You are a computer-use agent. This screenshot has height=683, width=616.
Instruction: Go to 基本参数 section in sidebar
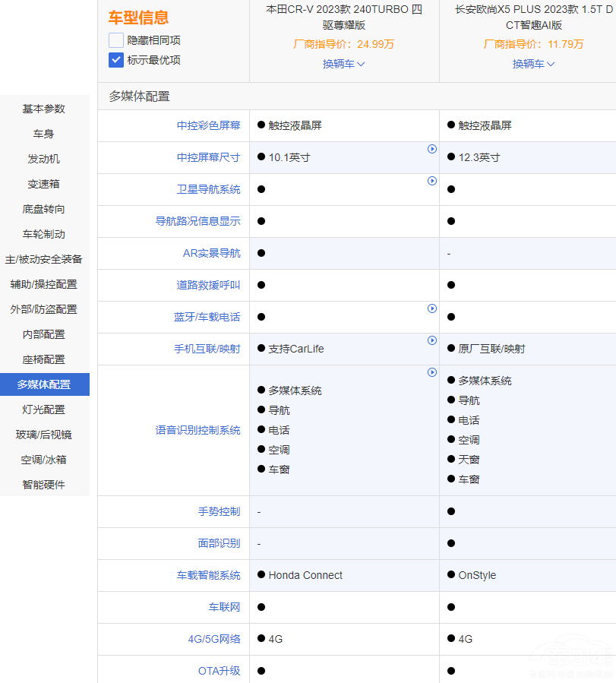pyautogui.click(x=44, y=109)
